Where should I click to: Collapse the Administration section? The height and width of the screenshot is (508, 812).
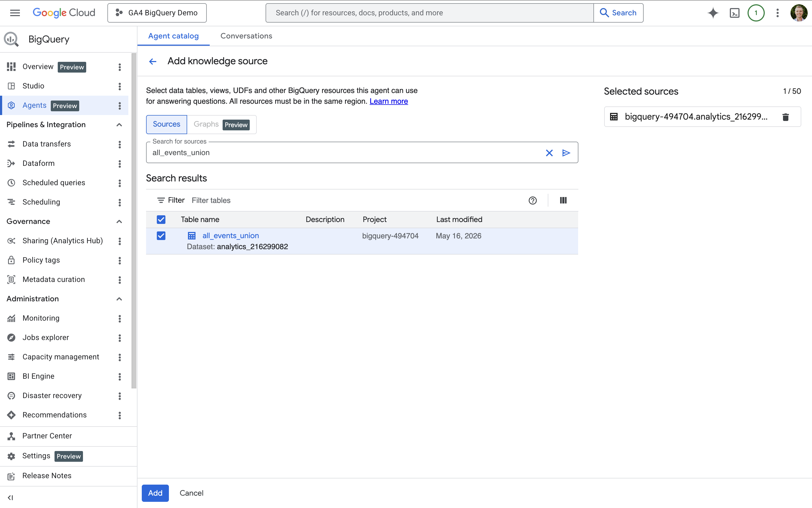[119, 299]
